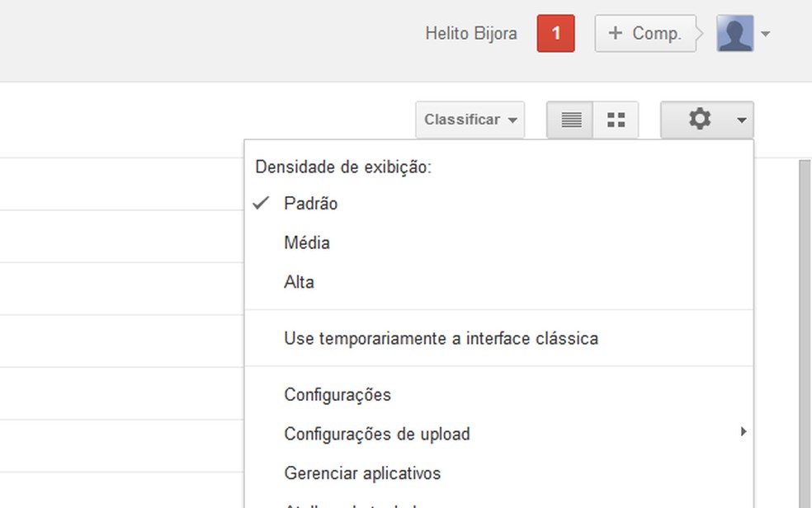Image resolution: width=812 pixels, height=508 pixels.
Task: Click the plus icon in Comp. button
Action: pos(615,34)
